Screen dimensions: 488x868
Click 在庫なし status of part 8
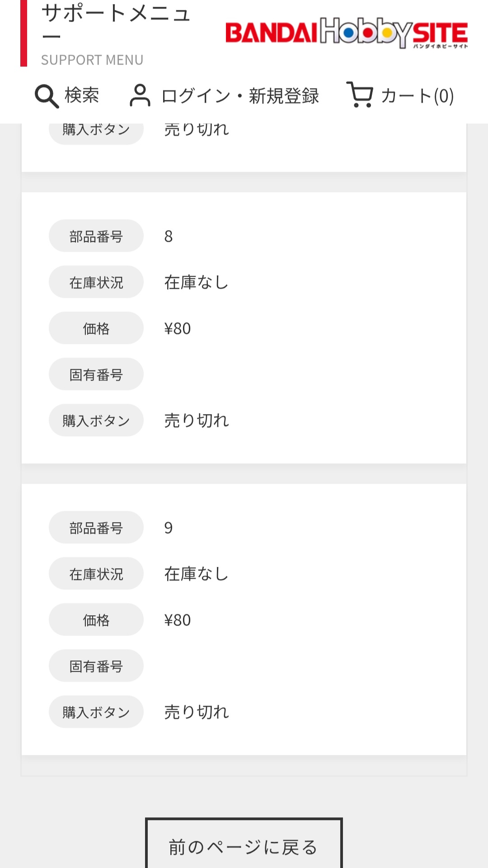pyautogui.click(x=197, y=282)
